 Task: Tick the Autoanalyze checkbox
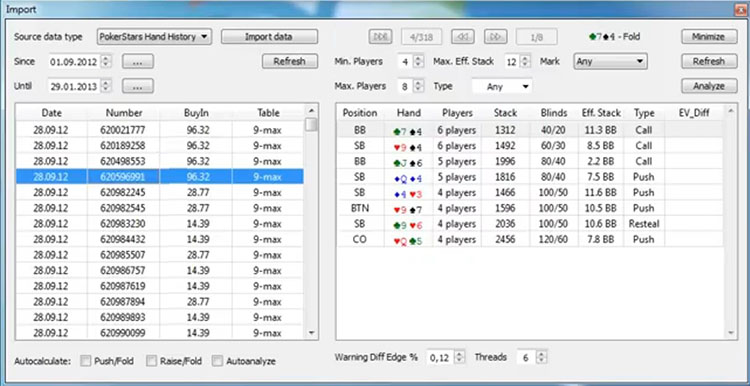pos(217,361)
